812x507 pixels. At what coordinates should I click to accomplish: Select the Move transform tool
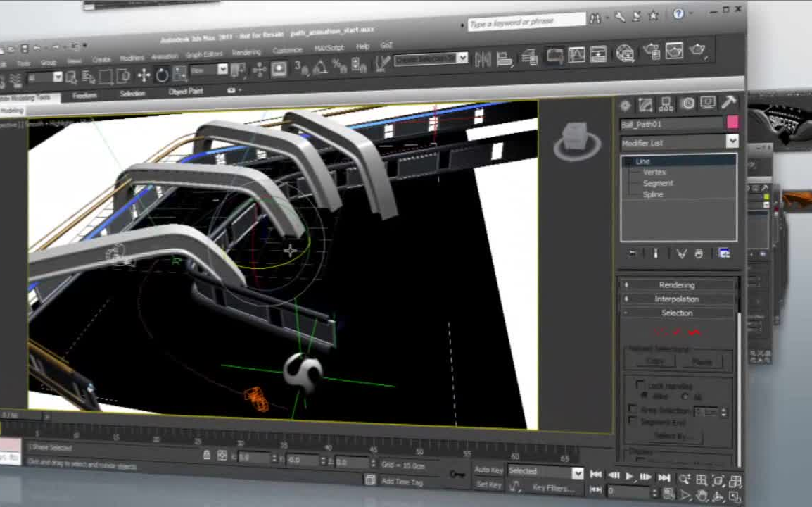click(x=144, y=75)
